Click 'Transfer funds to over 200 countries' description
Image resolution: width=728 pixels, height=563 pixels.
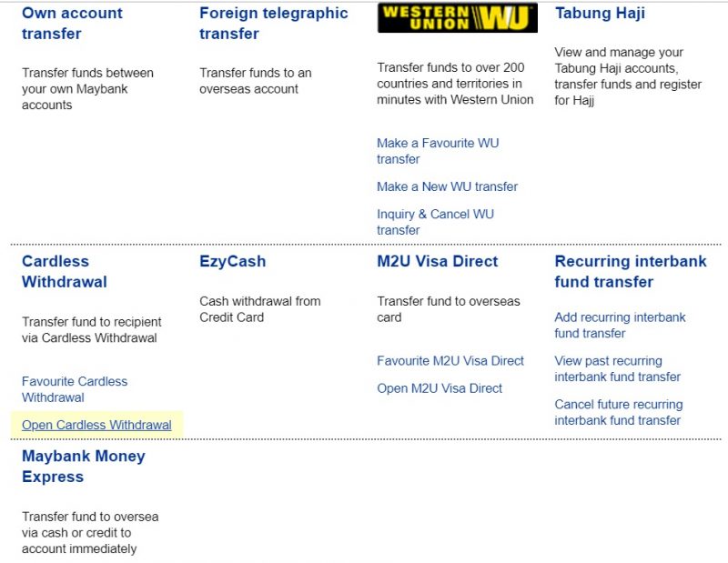click(x=455, y=84)
